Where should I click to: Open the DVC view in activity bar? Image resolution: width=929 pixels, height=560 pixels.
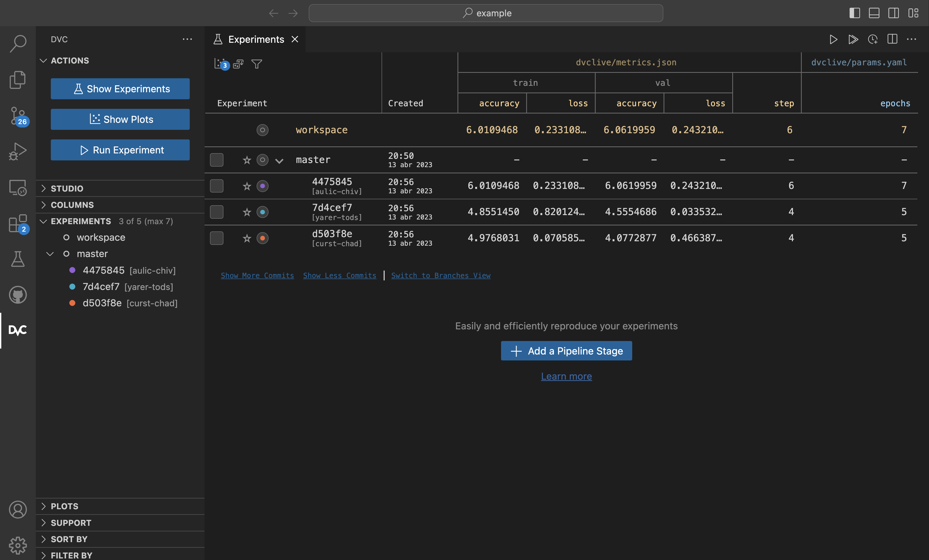pyautogui.click(x=18, y=330)
